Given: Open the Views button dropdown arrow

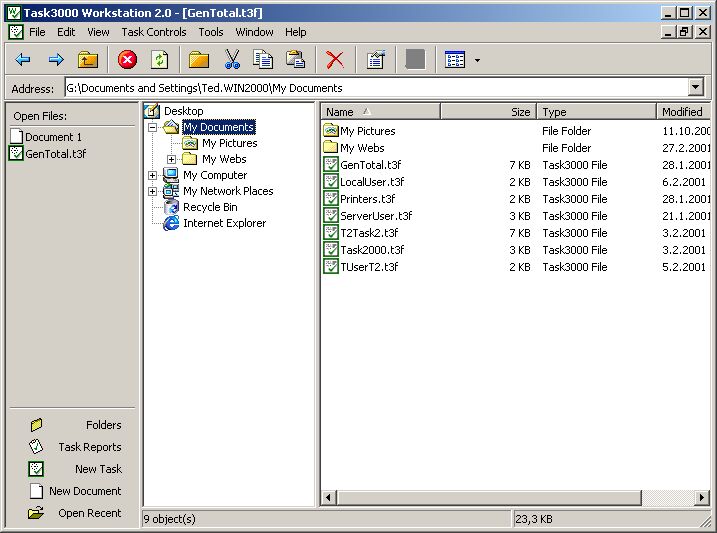Looking at the screenshot, I should pyautogui.click(x=477, y=61).
